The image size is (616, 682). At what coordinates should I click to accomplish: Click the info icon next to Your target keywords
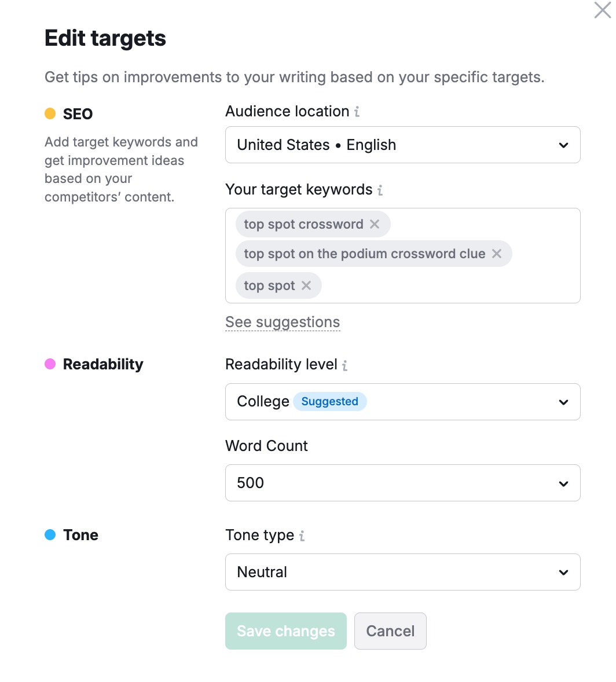coord(380,189)
